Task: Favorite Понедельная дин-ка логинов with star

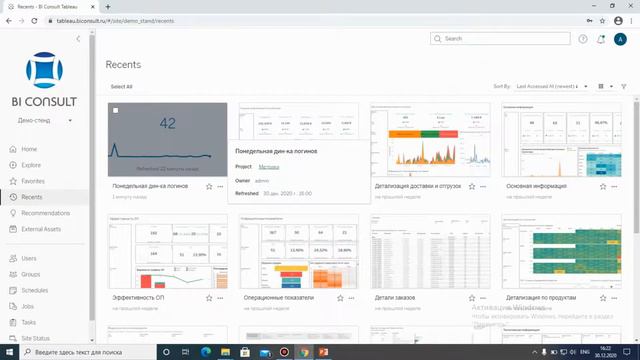Action: (x=209, y=187)
